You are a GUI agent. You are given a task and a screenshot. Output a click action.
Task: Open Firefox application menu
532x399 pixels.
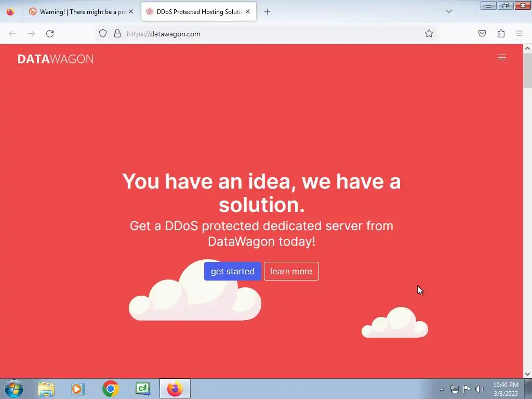(520, 33)
